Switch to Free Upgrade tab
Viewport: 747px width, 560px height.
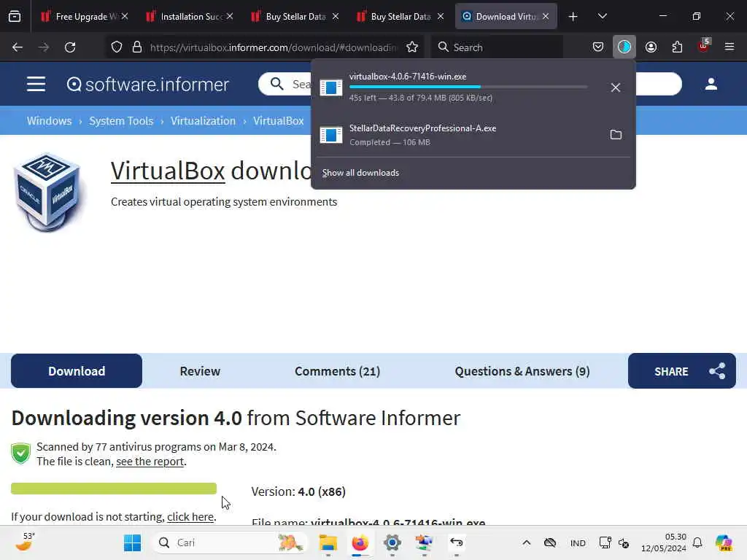(85, 17)
